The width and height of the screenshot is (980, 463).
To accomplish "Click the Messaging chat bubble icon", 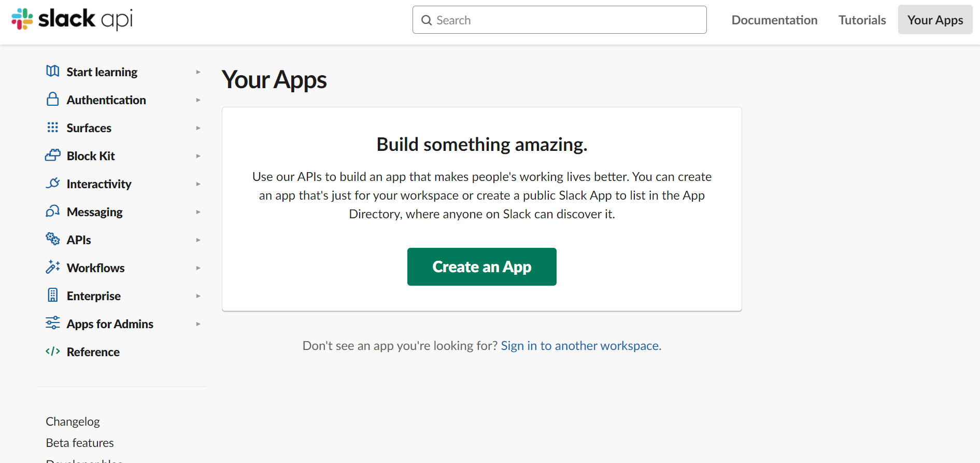I will tap(53, 211).
